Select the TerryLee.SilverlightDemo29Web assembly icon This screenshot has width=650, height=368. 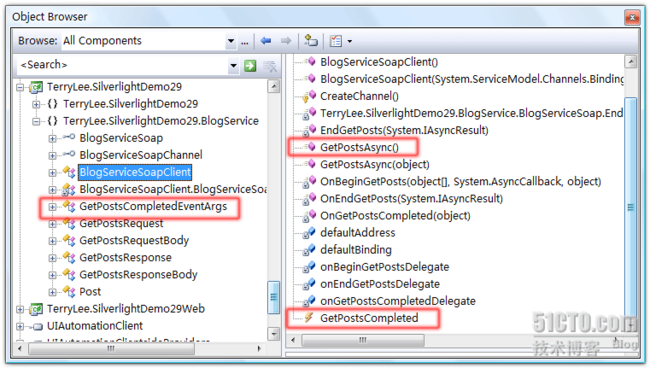[36, 309]
